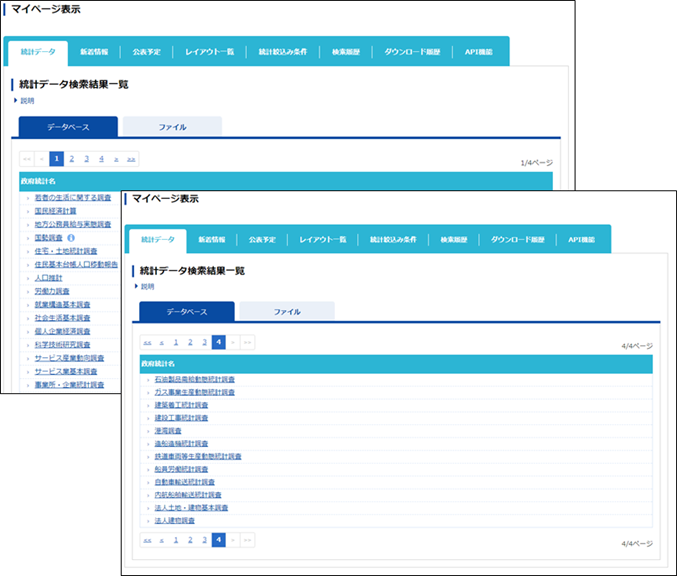The height and width of the screenshot is (576, 677).
Task: Open the 法人建物調査 link
Action: click(175, 521)
